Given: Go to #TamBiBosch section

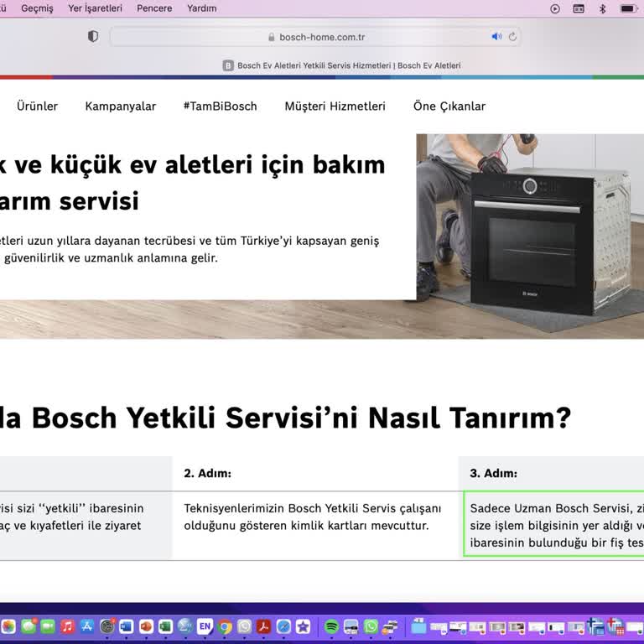Looking at the screenshot, I should [221, 106].
